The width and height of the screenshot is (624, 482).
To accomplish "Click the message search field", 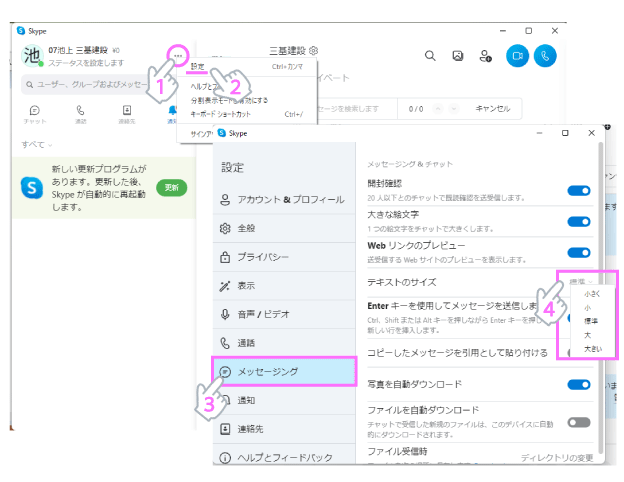I will coord(356,109).
